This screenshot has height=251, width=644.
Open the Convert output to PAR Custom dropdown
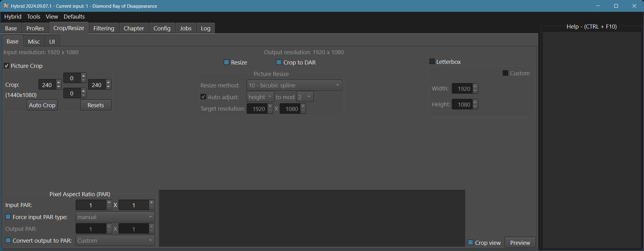115,240
